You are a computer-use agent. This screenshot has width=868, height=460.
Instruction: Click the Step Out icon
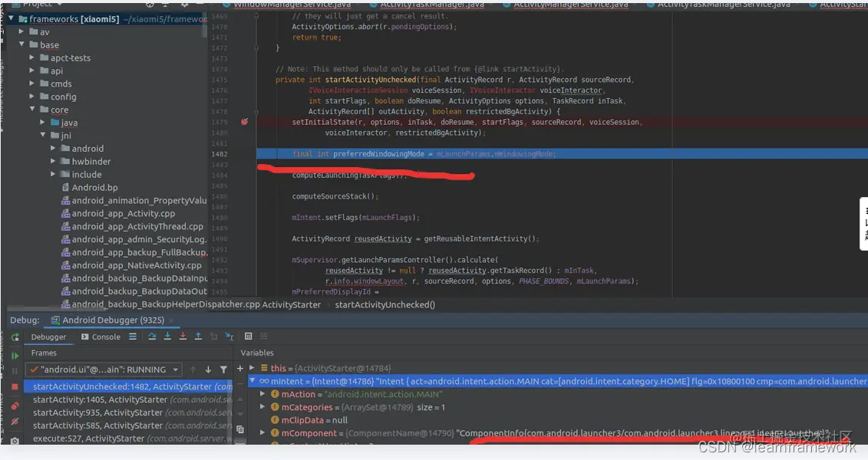point(198,336)
